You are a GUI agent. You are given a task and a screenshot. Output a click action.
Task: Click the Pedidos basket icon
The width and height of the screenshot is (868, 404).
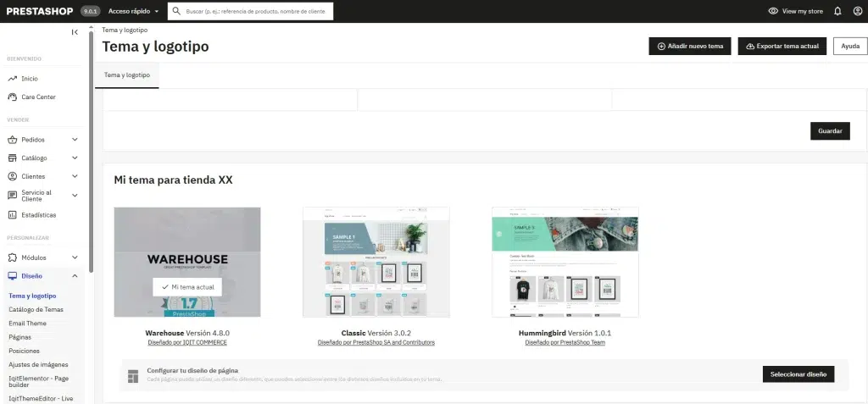12,140
